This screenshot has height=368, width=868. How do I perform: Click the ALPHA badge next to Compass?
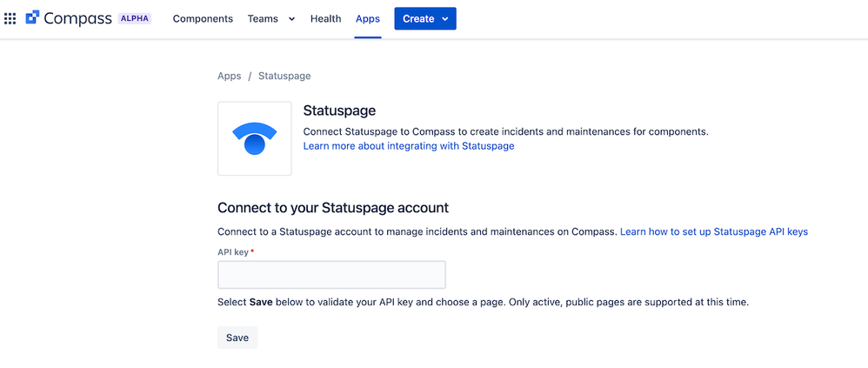point(135,18)
